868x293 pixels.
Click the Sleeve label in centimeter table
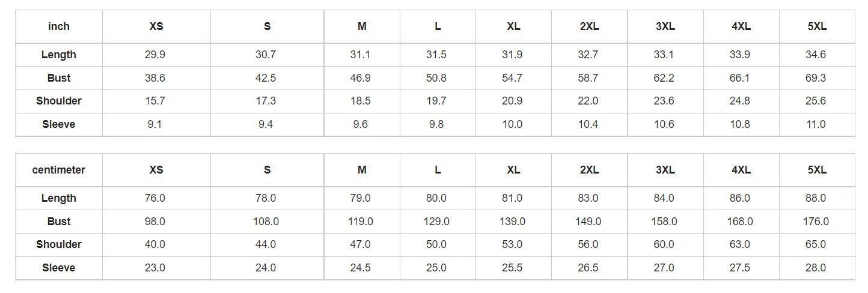tap(59, 268)
